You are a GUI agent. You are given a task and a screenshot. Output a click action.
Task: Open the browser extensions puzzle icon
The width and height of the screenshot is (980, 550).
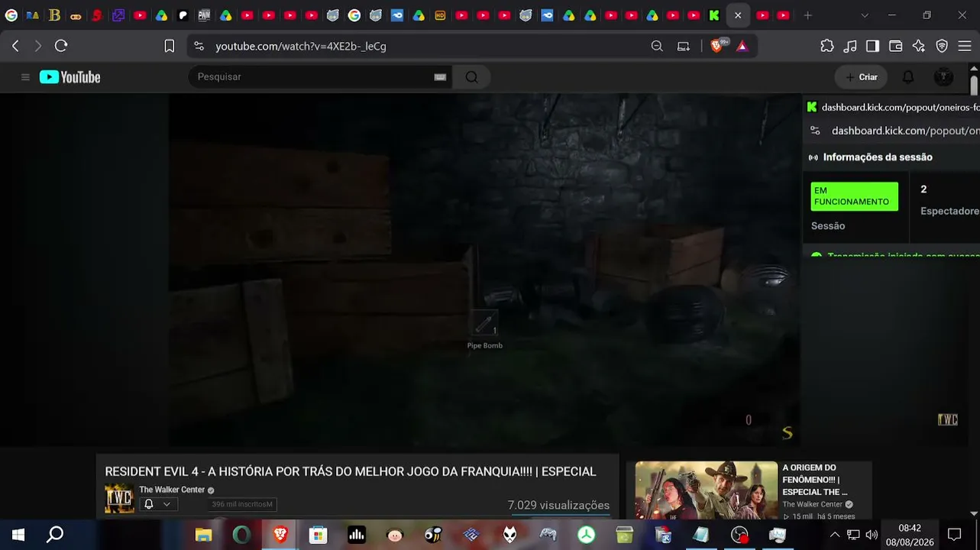coord(827,46)
